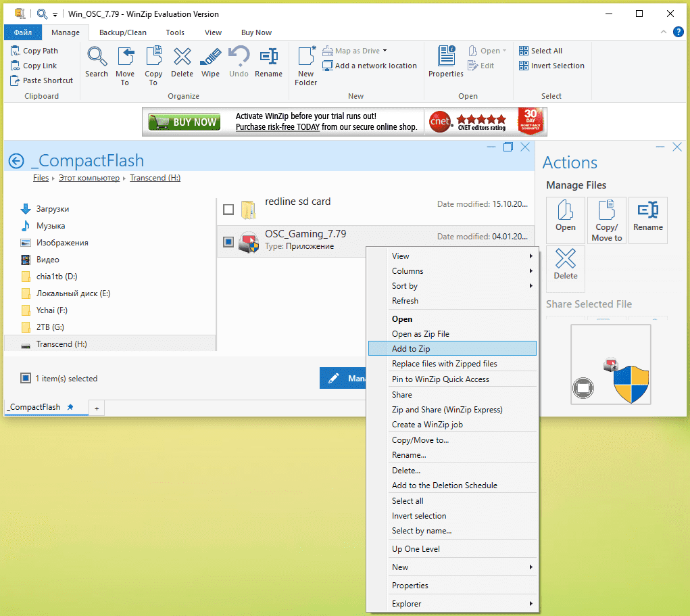
Task: Select Pin to WinZip Quick Access
Action: tap(452, 379)
